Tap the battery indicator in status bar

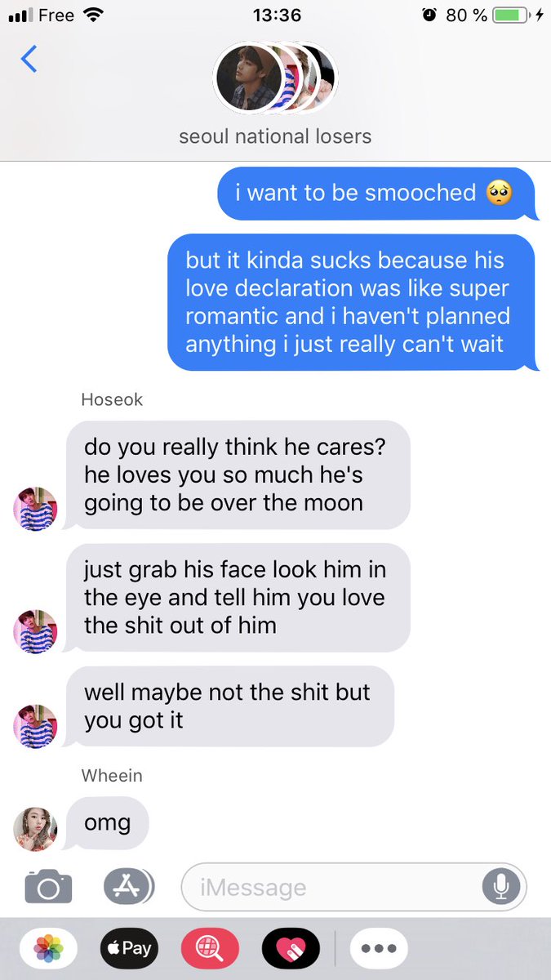tap(511, 15)
